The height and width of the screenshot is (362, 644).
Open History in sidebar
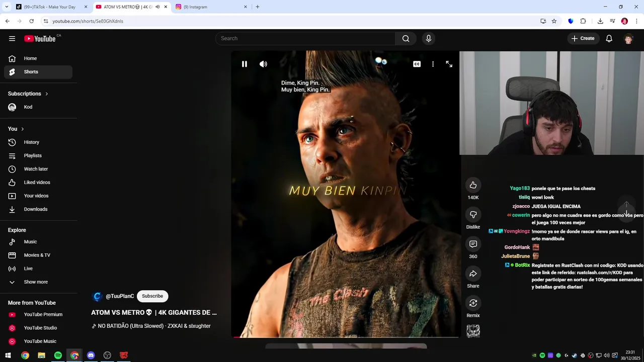(38, 142)
